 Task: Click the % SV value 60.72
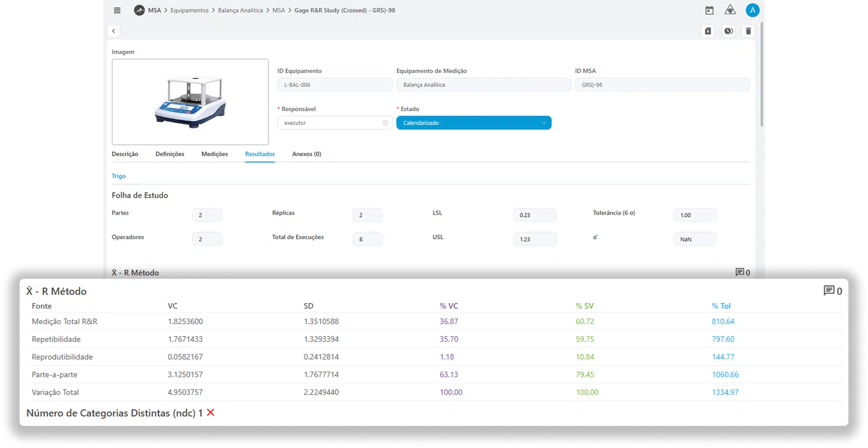pyautogui.click(x=585, y=321)
